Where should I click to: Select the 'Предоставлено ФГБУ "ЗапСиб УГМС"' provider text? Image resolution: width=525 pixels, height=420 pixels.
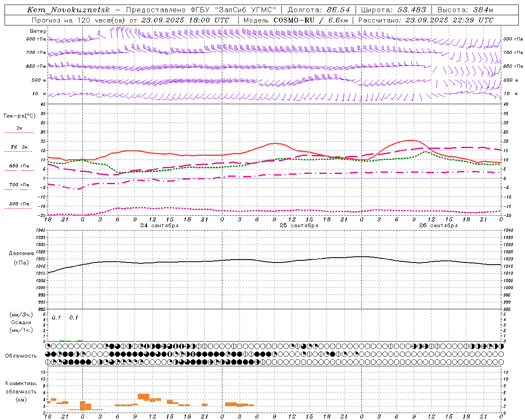tap(201, 10)
